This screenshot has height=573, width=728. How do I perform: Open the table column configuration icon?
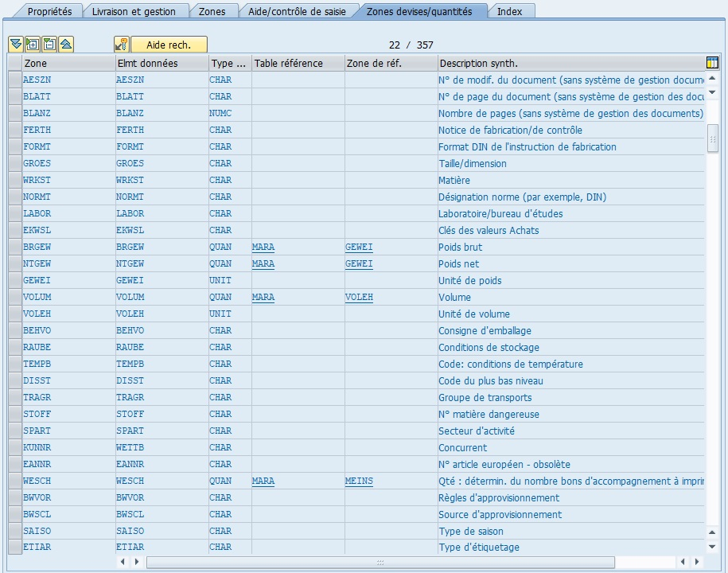[712, 63]
